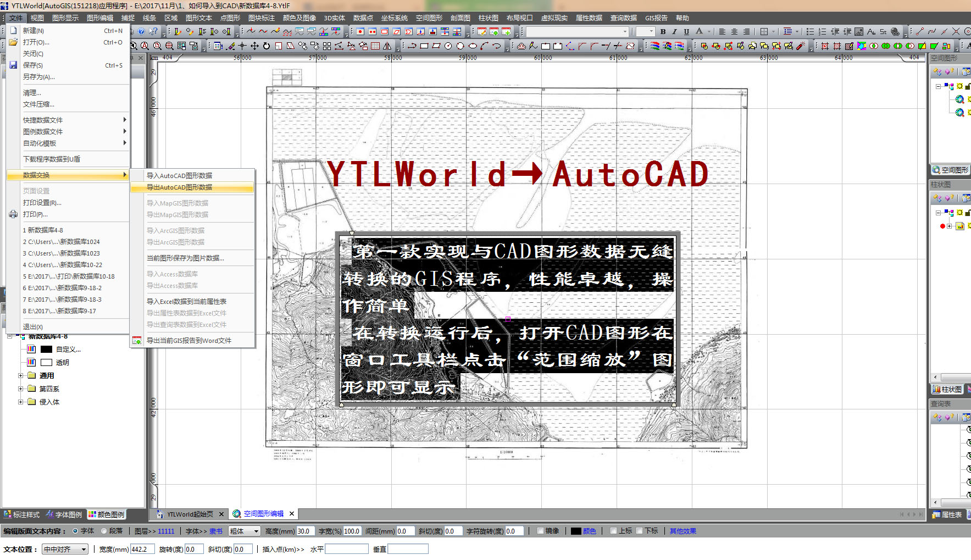Select the rotate circular arrow tool
This screenshot has width=971, height=560.
click(x=267, y=46)
